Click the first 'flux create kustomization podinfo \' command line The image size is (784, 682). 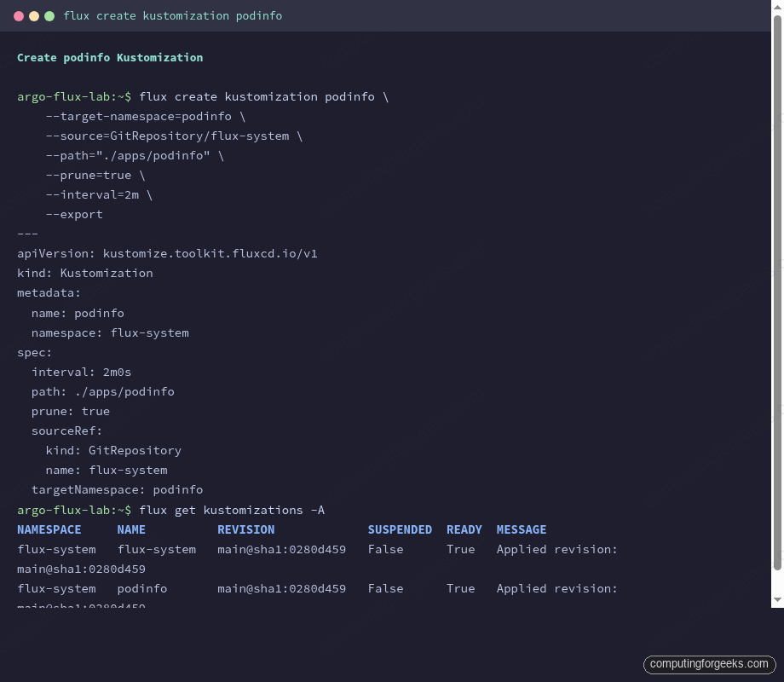click(x=263, y=96)
